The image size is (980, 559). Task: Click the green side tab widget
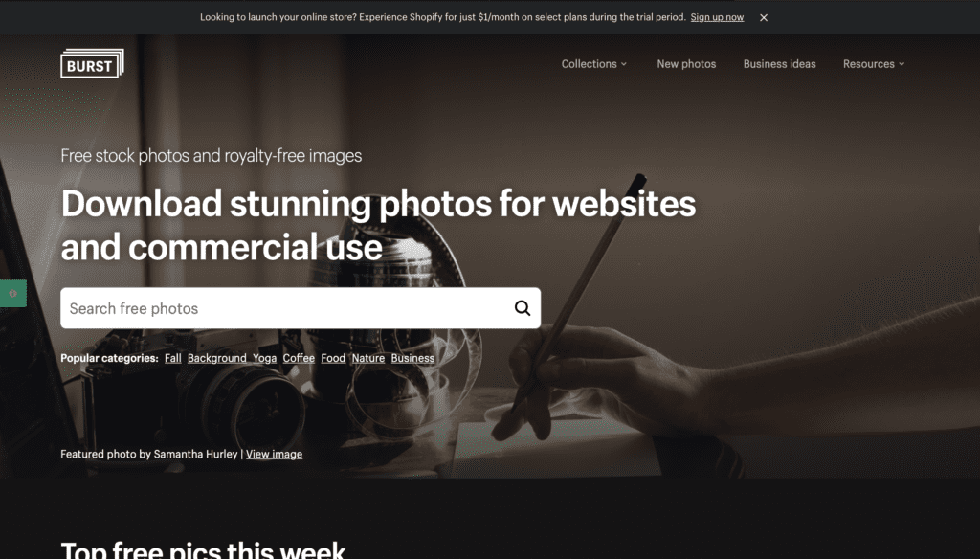[13, 293]
